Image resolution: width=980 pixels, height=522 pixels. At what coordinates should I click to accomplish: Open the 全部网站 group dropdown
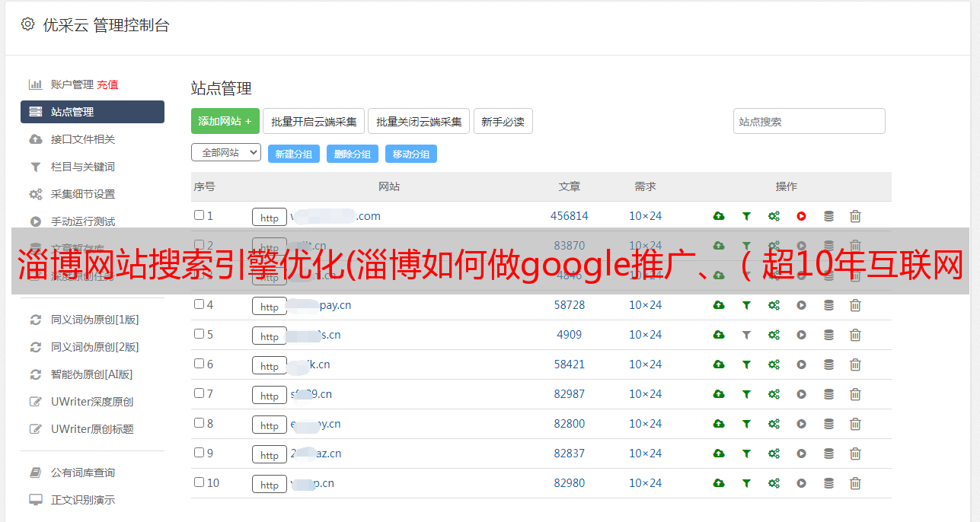[x=225, y=153]
